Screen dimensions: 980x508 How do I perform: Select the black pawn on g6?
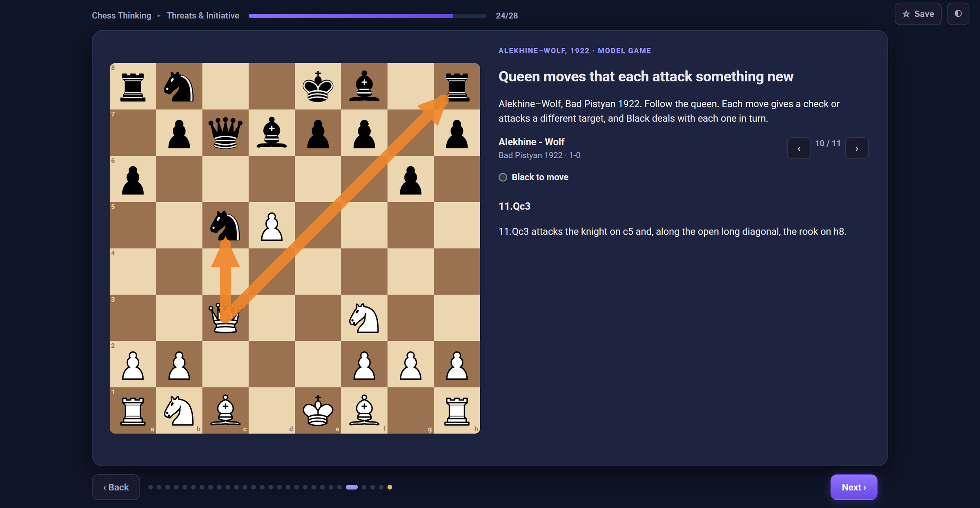pos(410,179)
